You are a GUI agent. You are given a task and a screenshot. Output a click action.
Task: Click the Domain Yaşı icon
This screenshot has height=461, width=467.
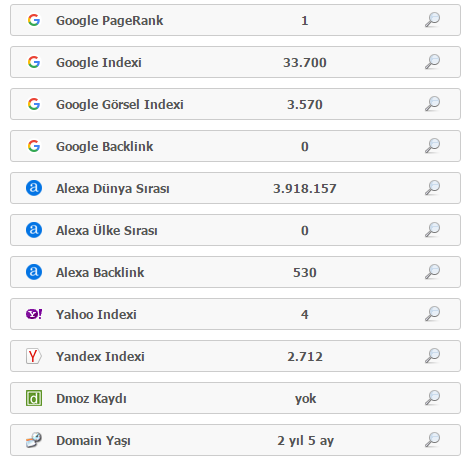[x=34, y=440]
